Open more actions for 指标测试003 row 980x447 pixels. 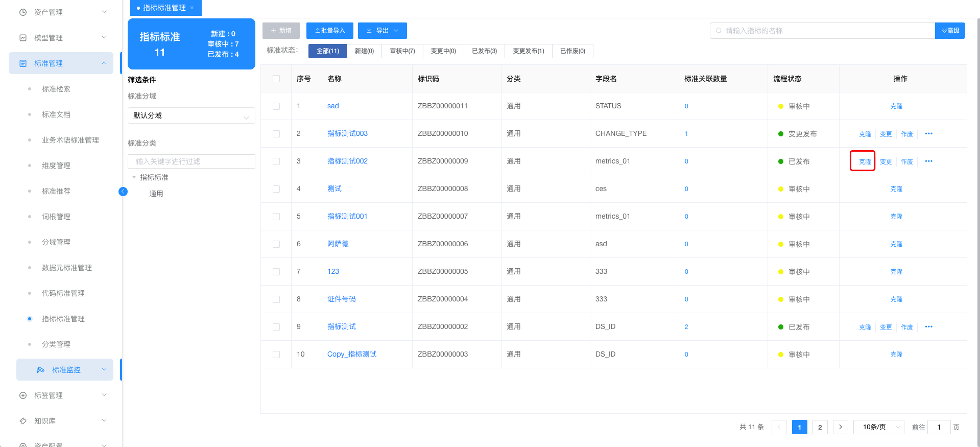click(x=928, y=134)
